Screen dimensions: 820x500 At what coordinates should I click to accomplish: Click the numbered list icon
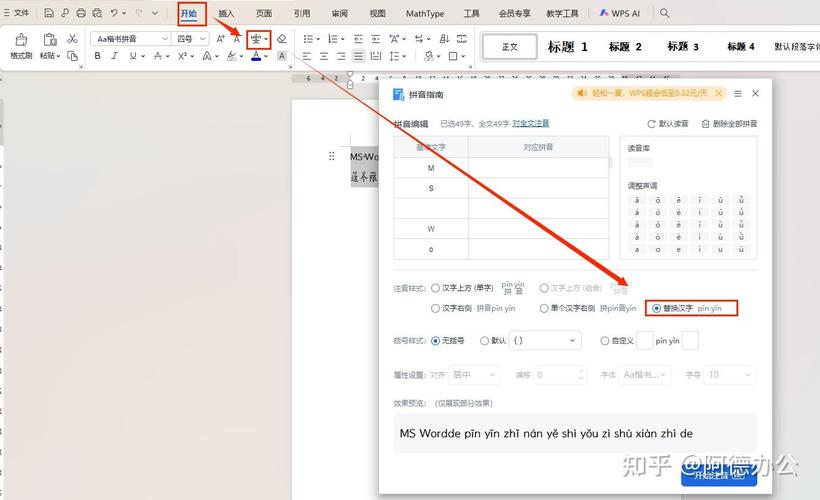[333, 39]
